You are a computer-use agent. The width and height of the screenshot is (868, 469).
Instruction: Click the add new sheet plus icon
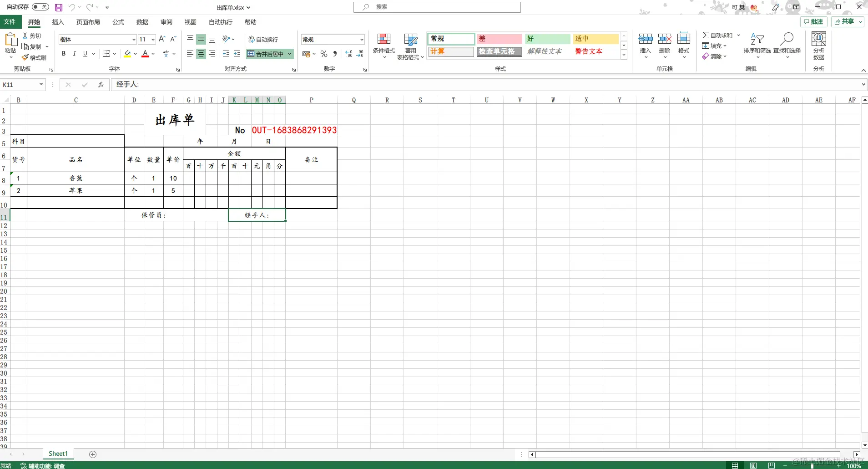coord(93,454)
